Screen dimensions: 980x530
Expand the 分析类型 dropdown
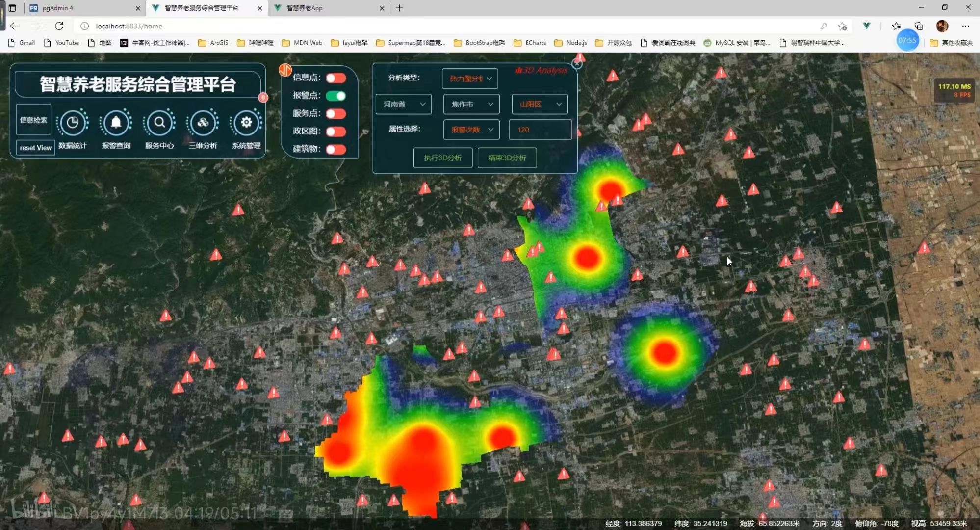pos(470,79)
